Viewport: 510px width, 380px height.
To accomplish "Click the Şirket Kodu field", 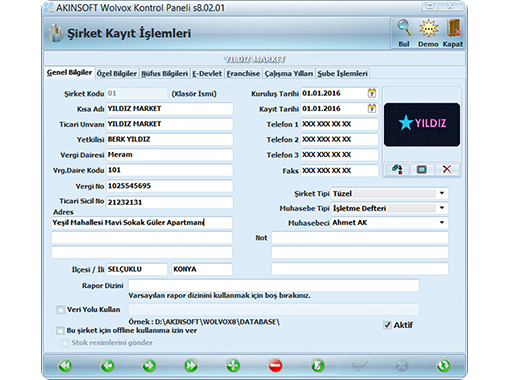I will [x=137, y=93].
